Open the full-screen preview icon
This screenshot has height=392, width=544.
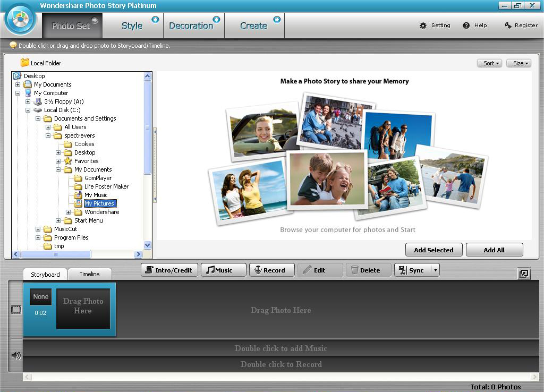[x=524, y=273]
